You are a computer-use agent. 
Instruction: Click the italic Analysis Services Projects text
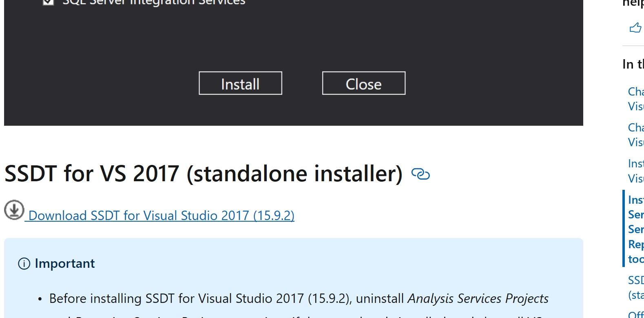tap(478, 298)
